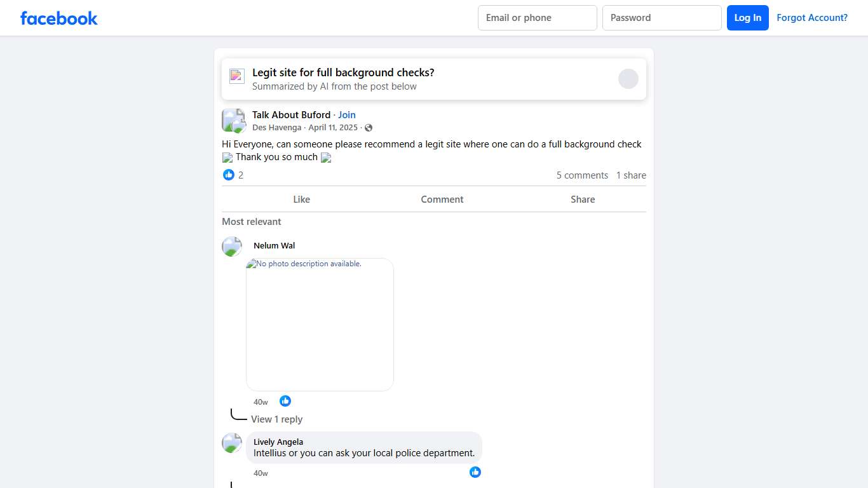Viewport: 868px width, 488px height.
Task: Expand 'View 1 reply' under Nelum Wal's comment
Action: coord(277,419)
